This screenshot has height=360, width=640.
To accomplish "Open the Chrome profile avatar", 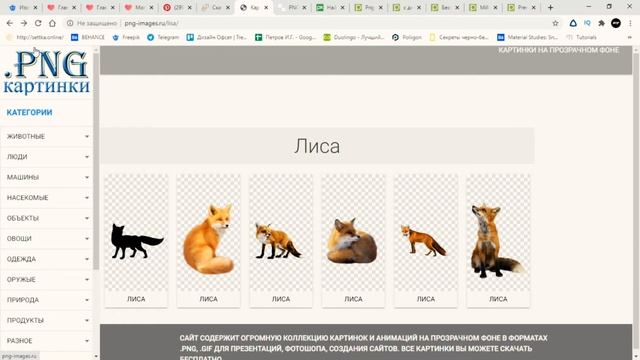I will pyautogui.click(x=616, y=23).
